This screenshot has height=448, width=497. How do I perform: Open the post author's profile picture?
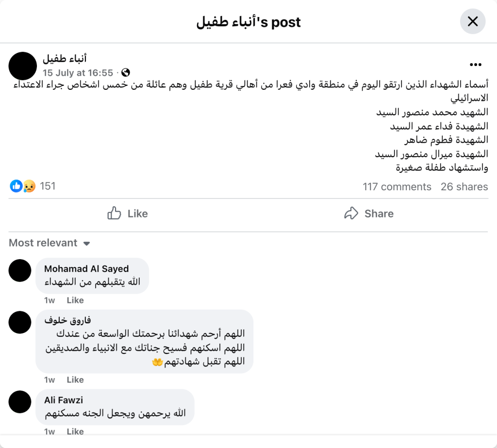(23, 66)
